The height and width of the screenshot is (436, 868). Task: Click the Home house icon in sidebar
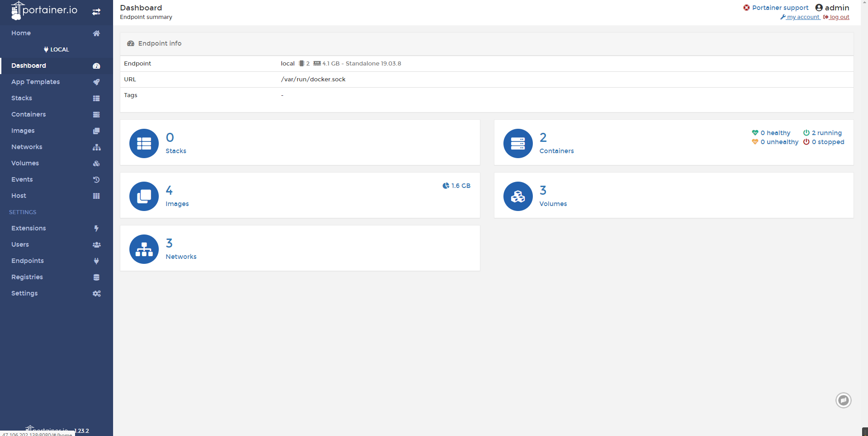(96, 33)
